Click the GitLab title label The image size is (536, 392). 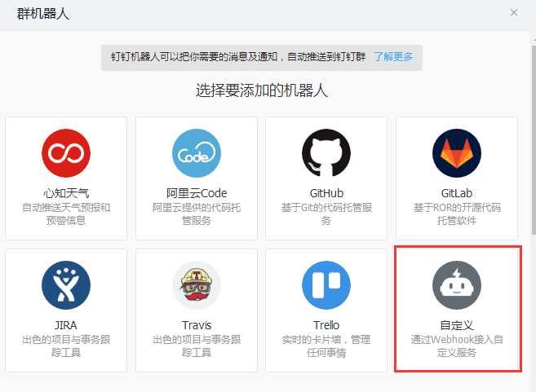457,193
